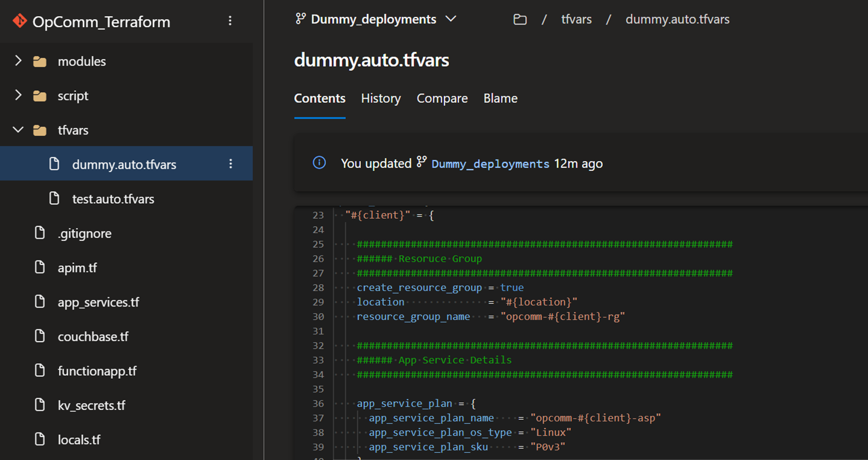Switch to the Compare tab
Viewport: 868px width, 460px height.
pyautogui.click(x=442, y=99)
